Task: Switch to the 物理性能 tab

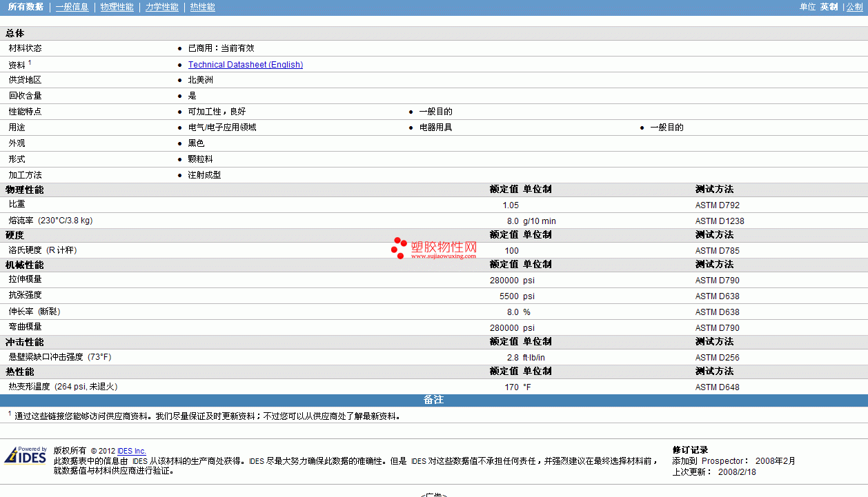Action: click(117, 7)
